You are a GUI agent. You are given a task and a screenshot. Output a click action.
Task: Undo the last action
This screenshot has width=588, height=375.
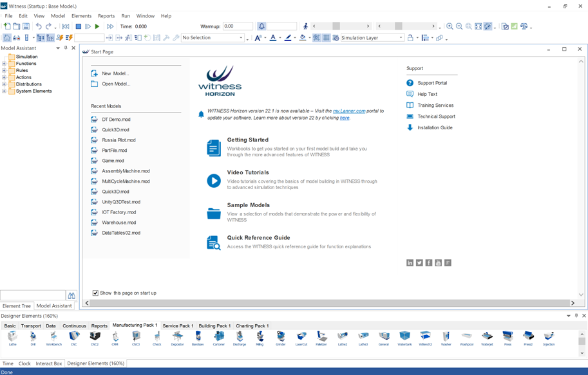(x=39, y=26)
